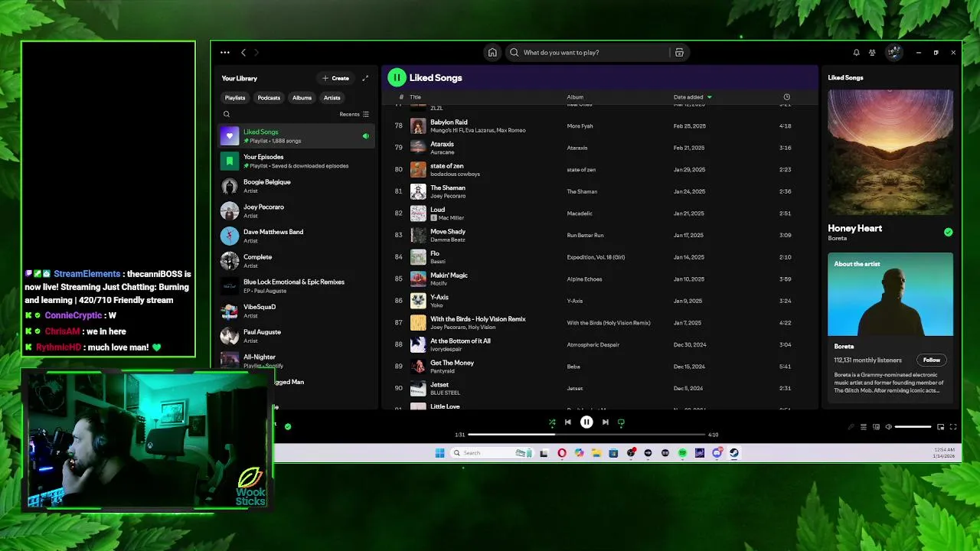Image resolution: width=980 pixels, height=551 pixels.
Task: Open Boogie Belgique artist in library
Action: tap(296, 186)
